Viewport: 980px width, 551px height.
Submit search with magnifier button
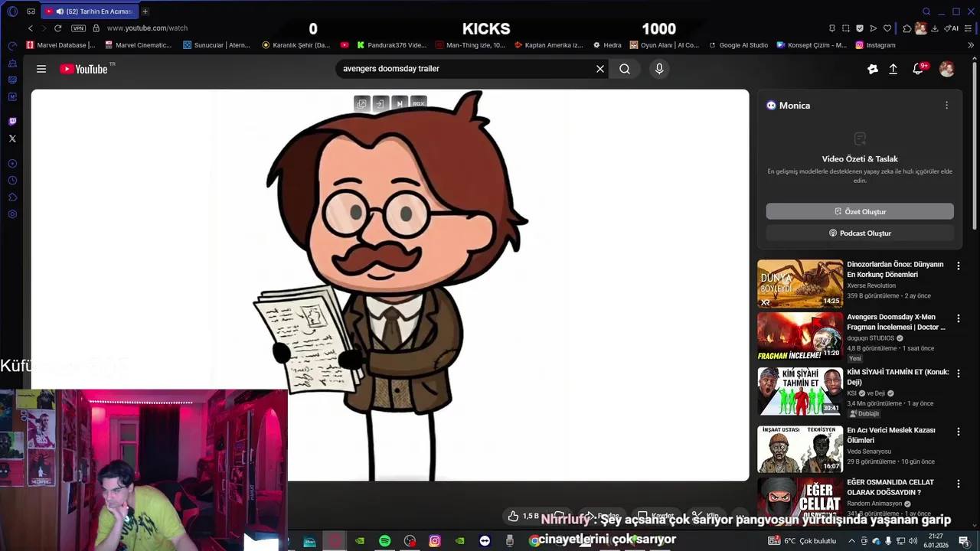coord(625,69)
